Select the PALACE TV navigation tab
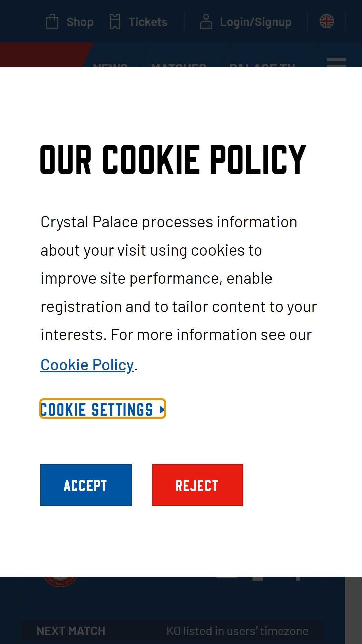The width and height of the screenshot is (362, 644). click(262, 65)
